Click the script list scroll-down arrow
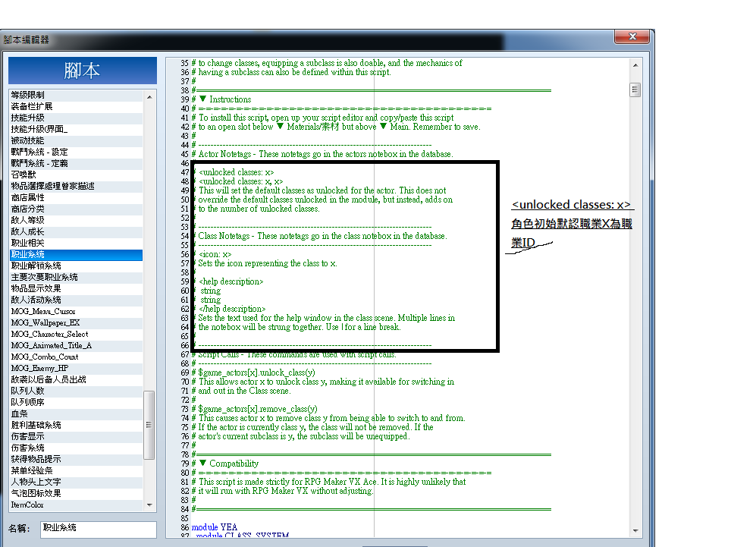Viewport: 756px width, 547px height. tap(149, 505)
